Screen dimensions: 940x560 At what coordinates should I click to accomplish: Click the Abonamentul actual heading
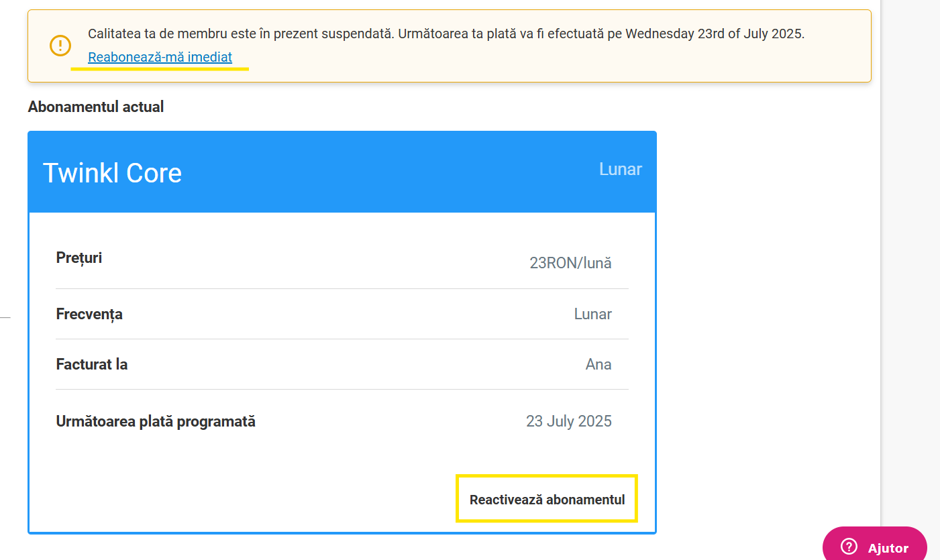coord(96,107)
